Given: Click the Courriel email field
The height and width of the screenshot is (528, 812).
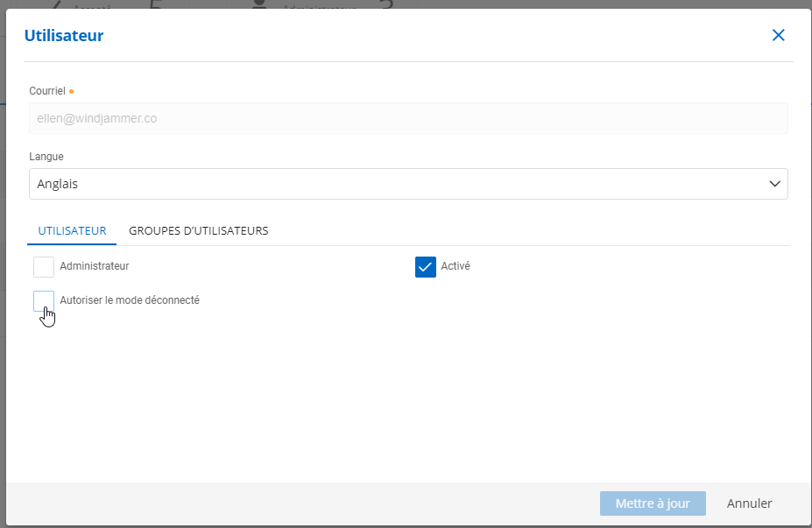Looking at the screenshot, I should (x=407, y=118).
